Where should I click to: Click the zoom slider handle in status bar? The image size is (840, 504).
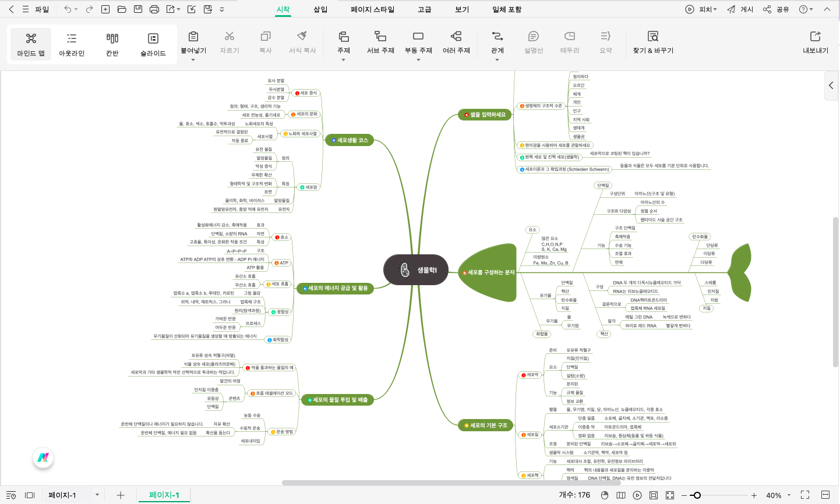tap(697, 495)
